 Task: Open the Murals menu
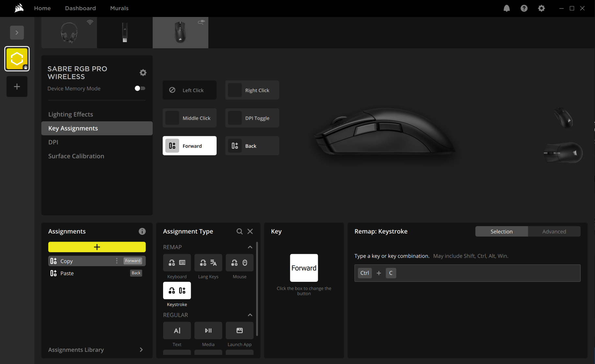click(119, 8)
